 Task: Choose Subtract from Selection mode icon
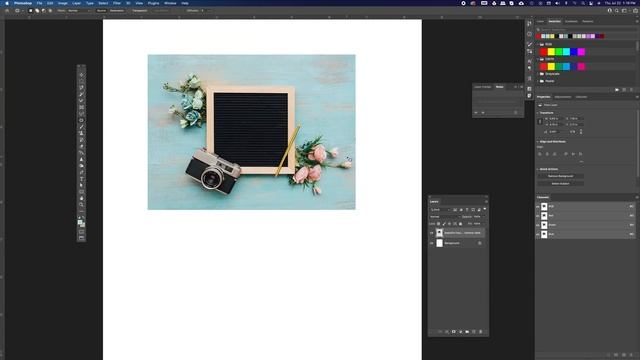(44, 11)
